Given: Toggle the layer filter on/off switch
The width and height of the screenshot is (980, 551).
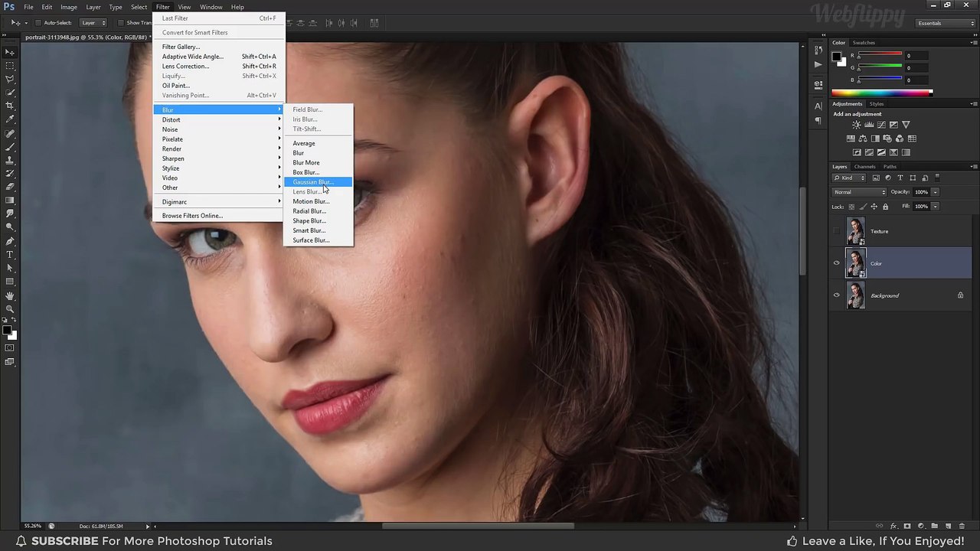Looking at the screenshot, I should tap(937, 178).
